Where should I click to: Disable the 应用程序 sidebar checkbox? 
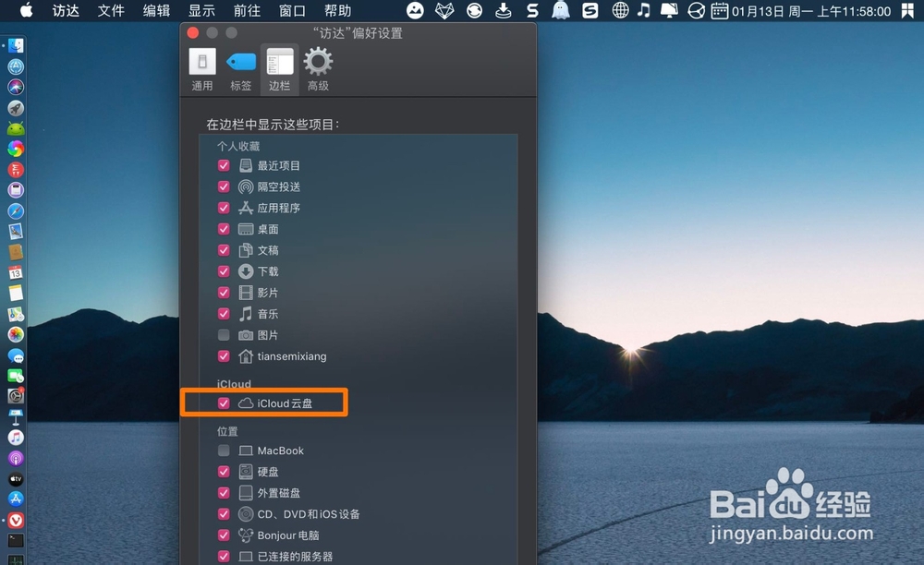pyautogui.click(x=224, y=208)
